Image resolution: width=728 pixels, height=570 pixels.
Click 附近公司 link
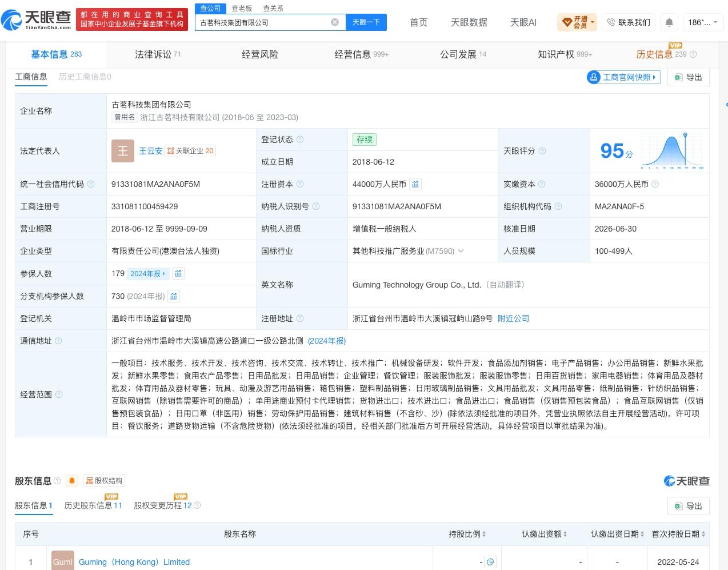(513, 318)
